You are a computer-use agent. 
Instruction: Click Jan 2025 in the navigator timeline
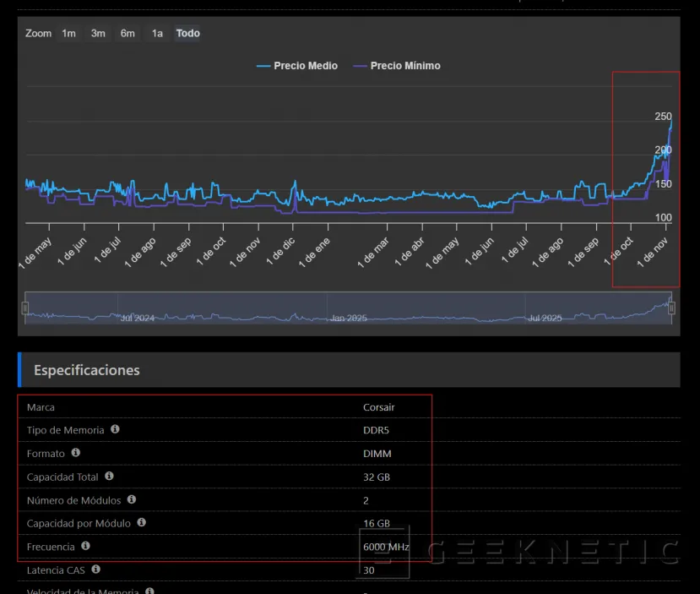coord(349,319)
